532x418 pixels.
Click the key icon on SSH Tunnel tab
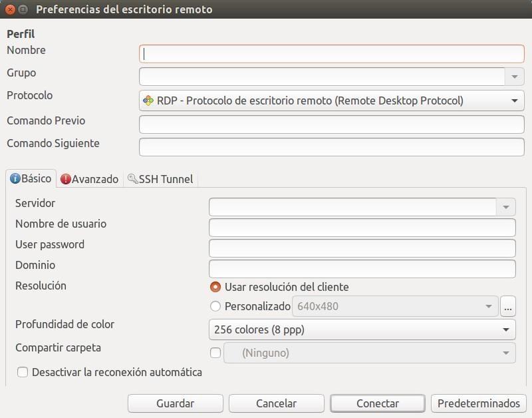[132, 178]
